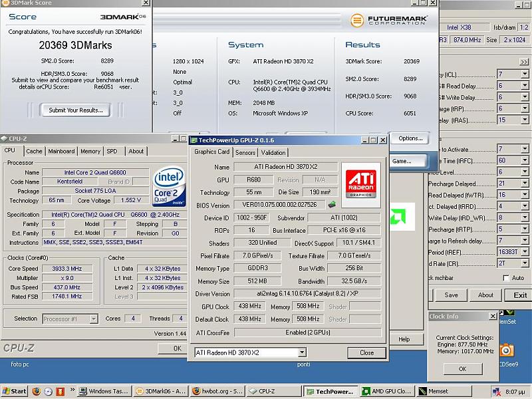Click Submit Your Results in 3DMark Score
The image size is (532, 399).
point(75,110)
